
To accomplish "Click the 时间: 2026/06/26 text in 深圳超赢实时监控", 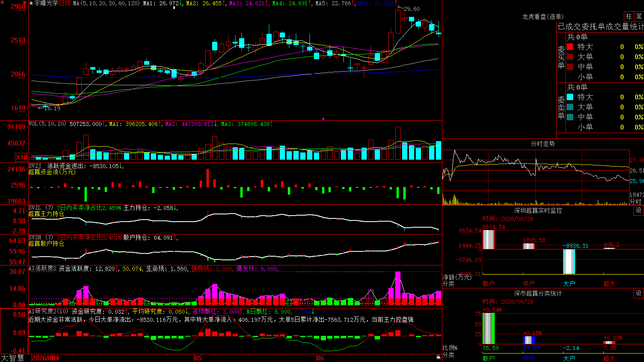I will (508, 219).
